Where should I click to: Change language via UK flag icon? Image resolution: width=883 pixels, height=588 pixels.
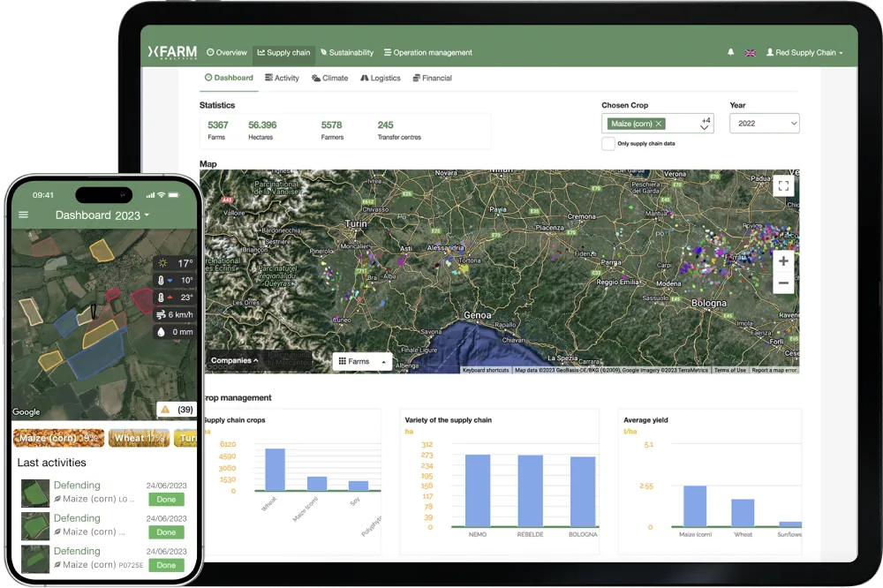[750, 53]
